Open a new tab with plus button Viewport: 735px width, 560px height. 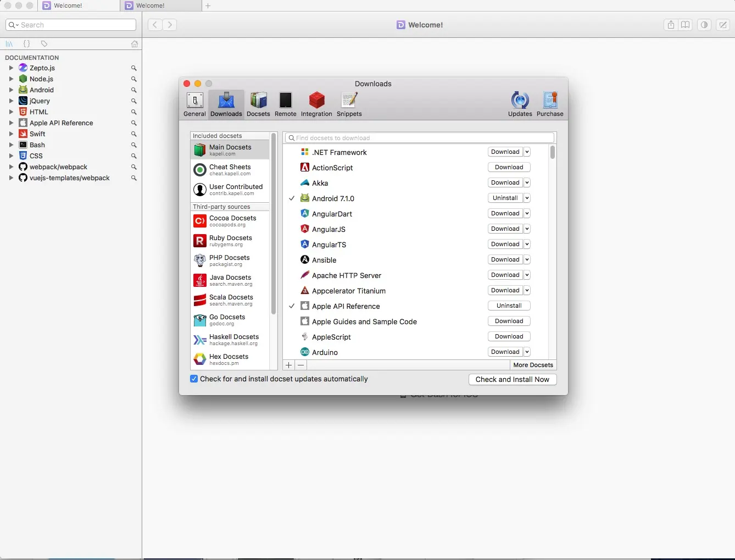pyautogui.click(x=208, y=5)
